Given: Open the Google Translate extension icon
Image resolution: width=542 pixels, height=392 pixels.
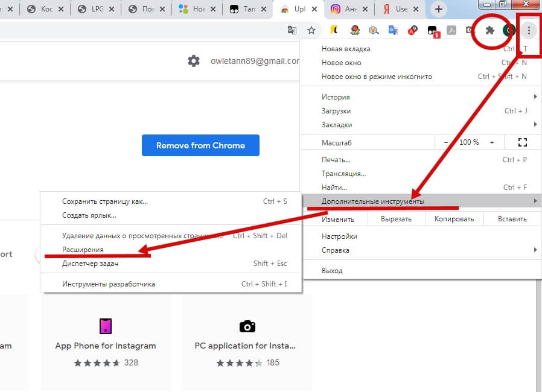Looking at the screenshot, I should (x=393, y=30).
